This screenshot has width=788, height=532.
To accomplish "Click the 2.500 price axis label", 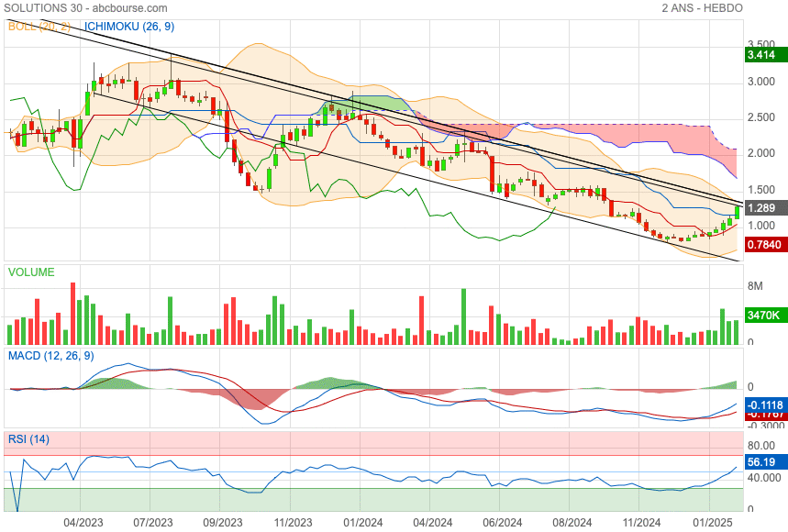I will [761, 117].
